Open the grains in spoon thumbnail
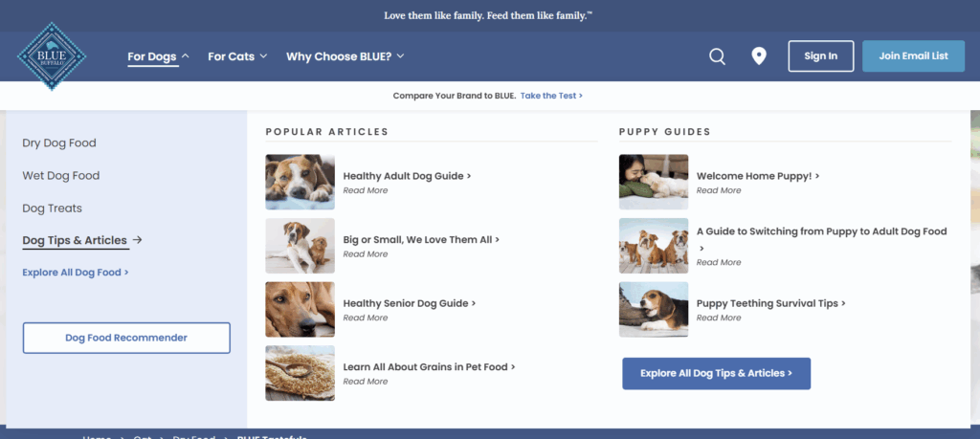The image size is (980, 439). click(300, 373)
